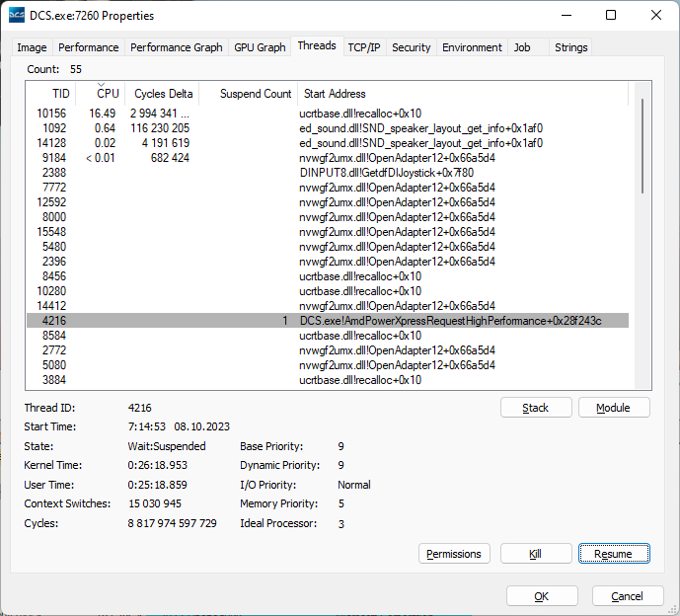Screen dimensions: 680x616
Task: Select thread row with TID 1092
Action: (328, 128)
